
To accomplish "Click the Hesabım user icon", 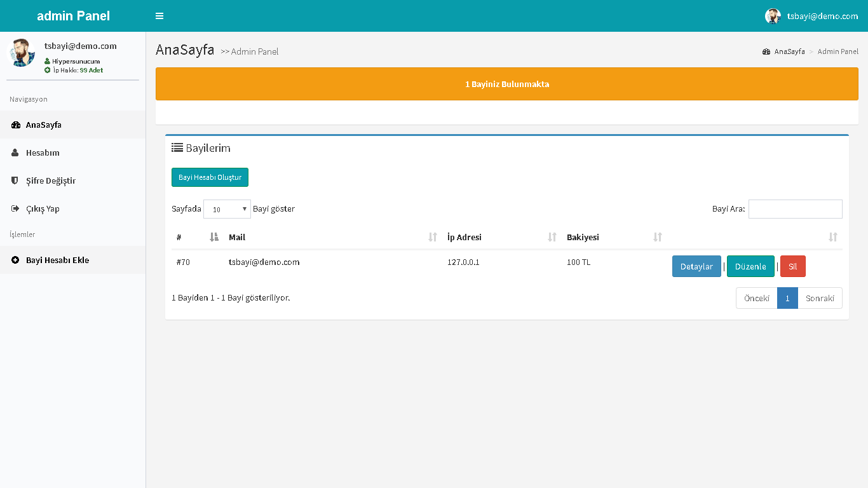I will (x=15, y=153).
